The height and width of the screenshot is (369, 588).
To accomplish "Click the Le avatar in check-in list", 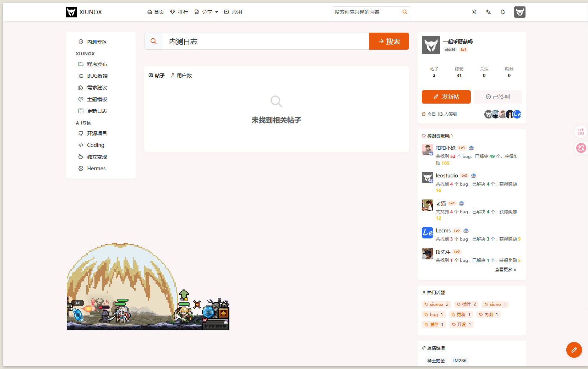I will coord(517,114).
